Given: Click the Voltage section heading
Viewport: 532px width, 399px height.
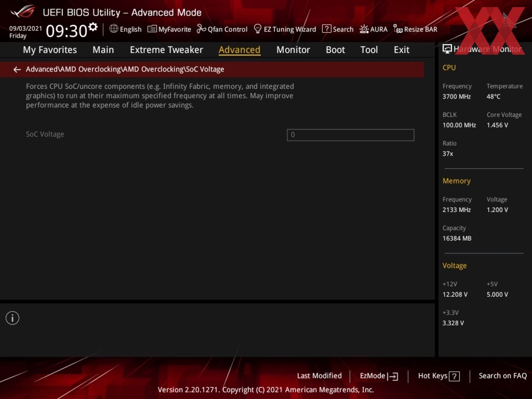Looking at the screenshot, I should point(455,266).
